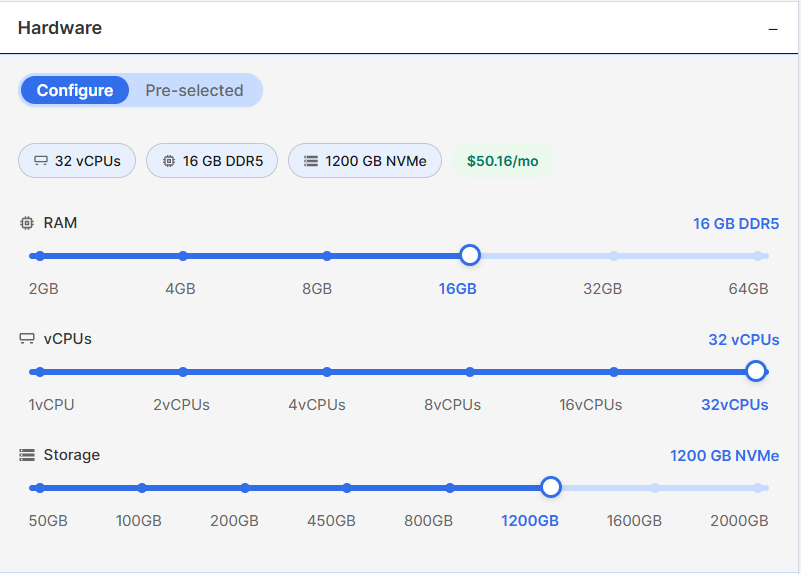The width and height of the screenshot is (801, 574).
Task: Click the vCPUs slider handle at 32vCPUs
Action: tap(756, 371)
